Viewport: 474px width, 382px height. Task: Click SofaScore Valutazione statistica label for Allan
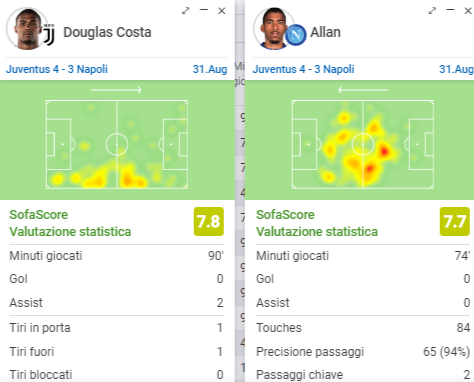[317, 223]
